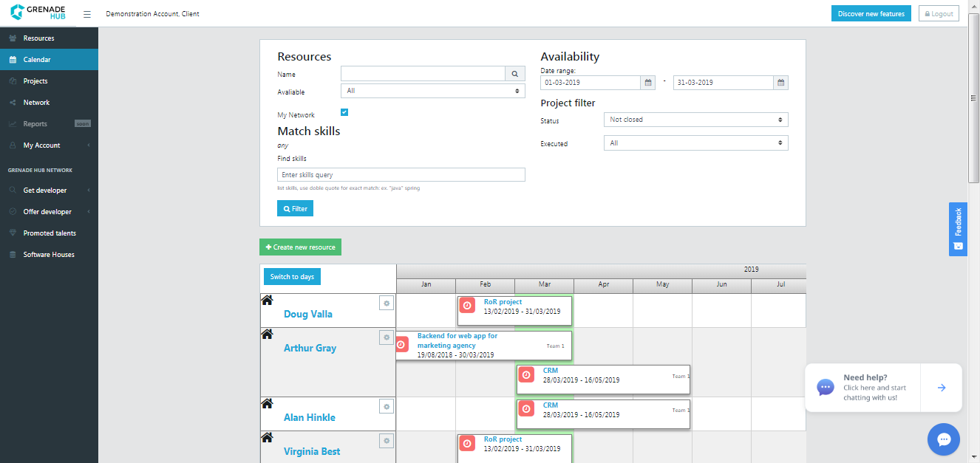
Task: Focus the Enter skills query field
Action: pos(401,175)
